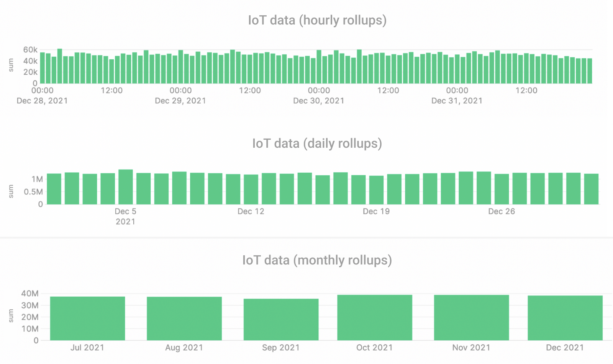Select the Dec 2021 monthly bar
The width and height of the screenshot is (613, 364).
tap(565, 318)
